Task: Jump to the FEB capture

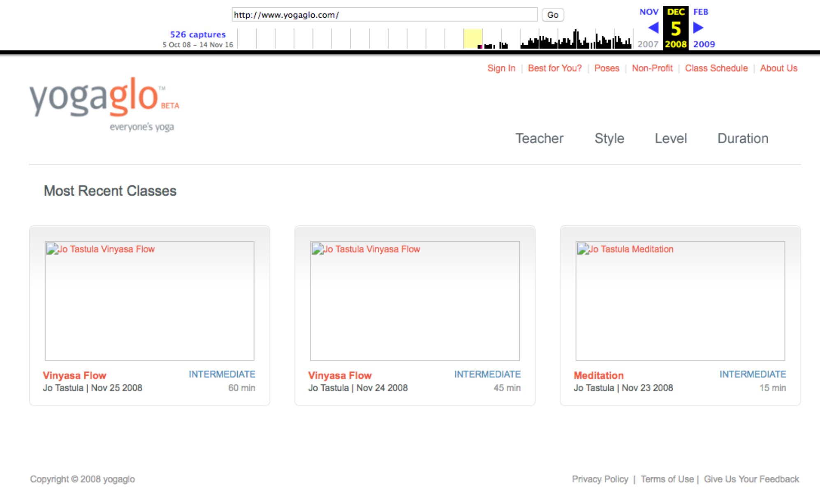Action: coord(701,12)
